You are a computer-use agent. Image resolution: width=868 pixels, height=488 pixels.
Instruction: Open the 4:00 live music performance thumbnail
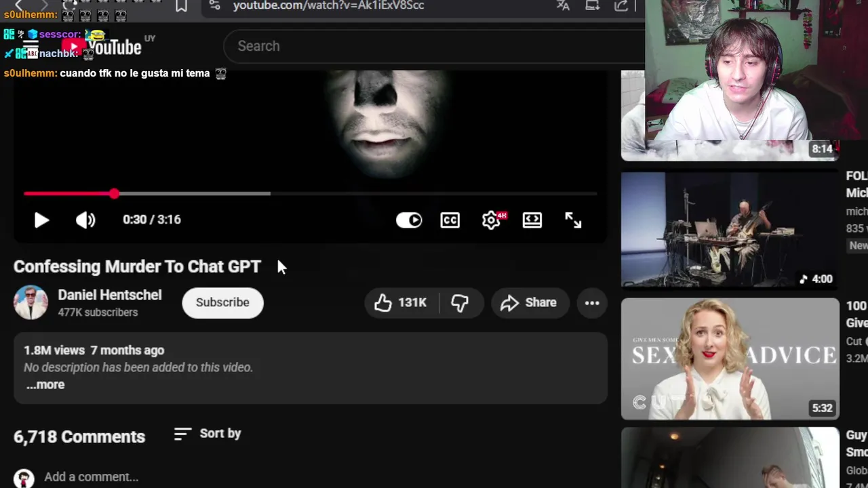730,230
